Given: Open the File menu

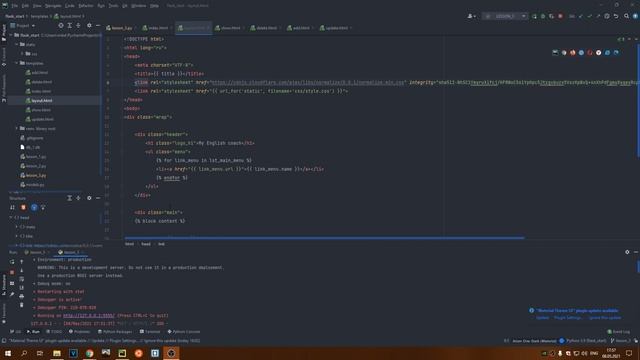Looking at the screenshot, I should click(x=15, y=6).
